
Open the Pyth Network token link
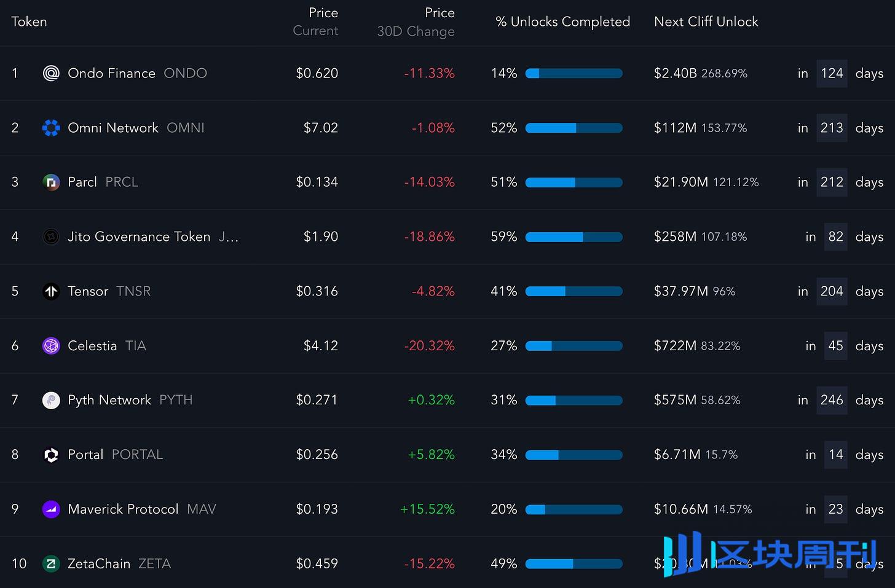pos(130,400)
